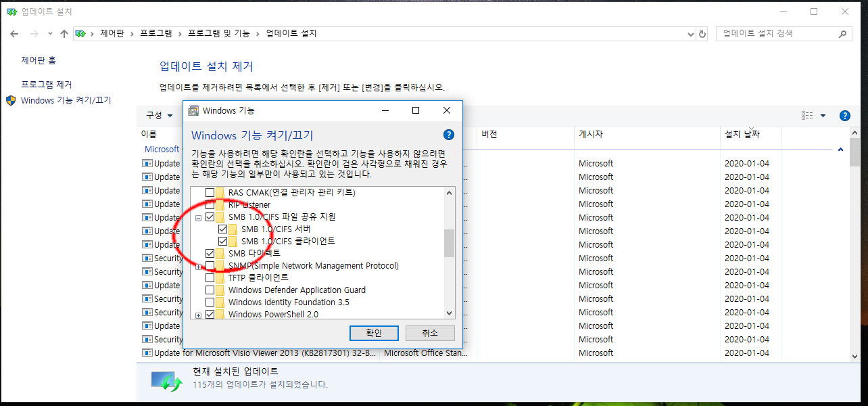The height and width of the screenshot is (406, 868).
Task: Toggle RAS CMAK checkbox
Action: 210,193
